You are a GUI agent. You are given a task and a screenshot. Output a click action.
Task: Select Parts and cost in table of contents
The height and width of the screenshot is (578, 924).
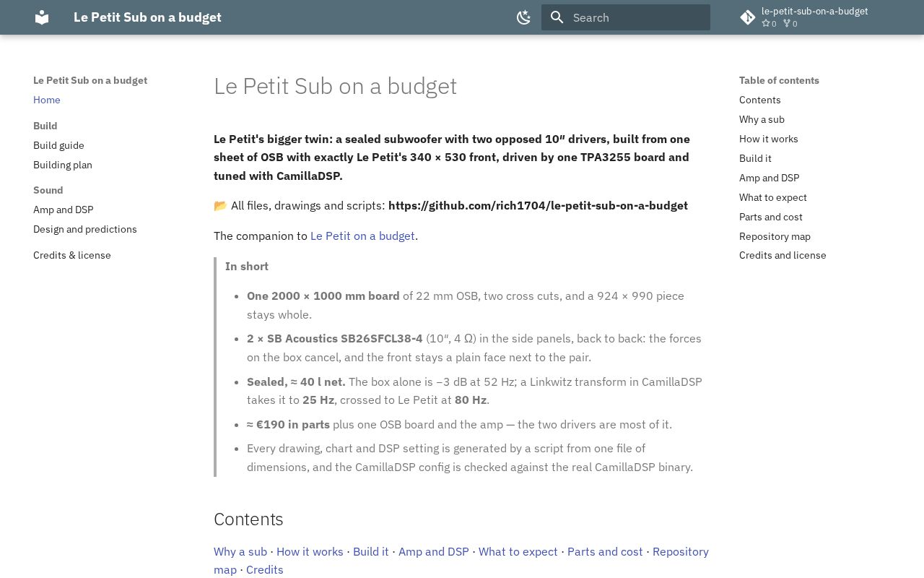[771, 217]
